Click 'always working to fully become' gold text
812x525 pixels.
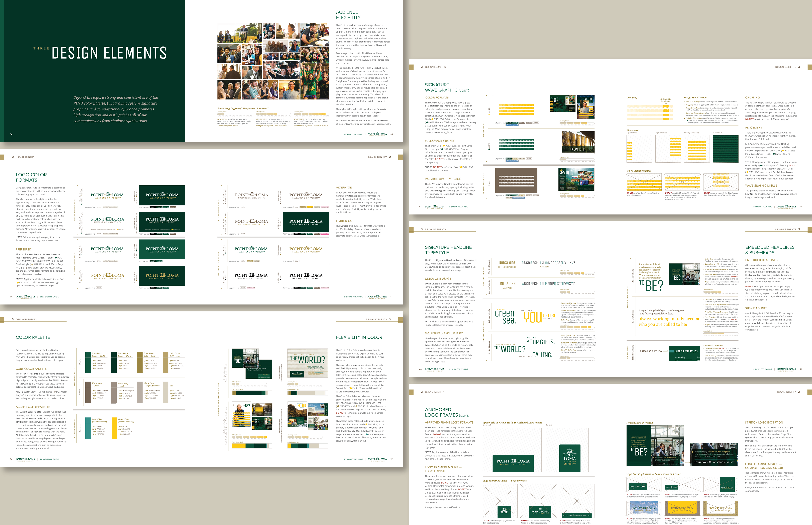[669, 319]
